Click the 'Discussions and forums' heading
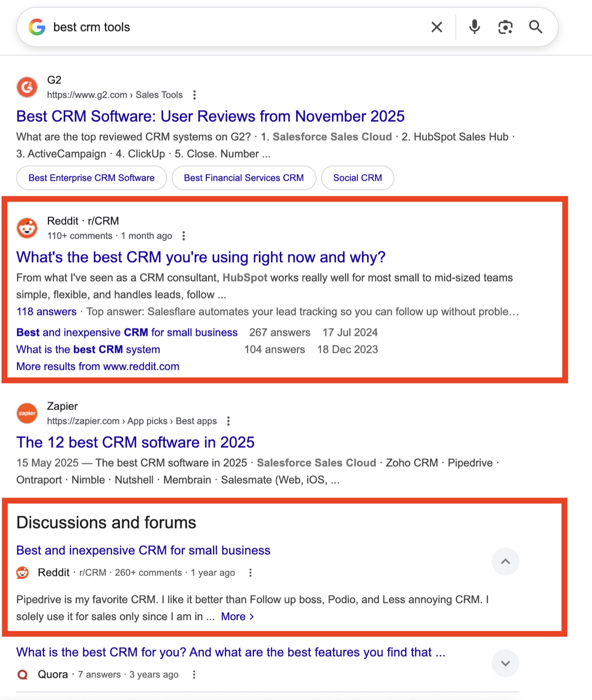The height and width of the screenshot is (700, 592). pyautogui.click(x=106, y=522)
